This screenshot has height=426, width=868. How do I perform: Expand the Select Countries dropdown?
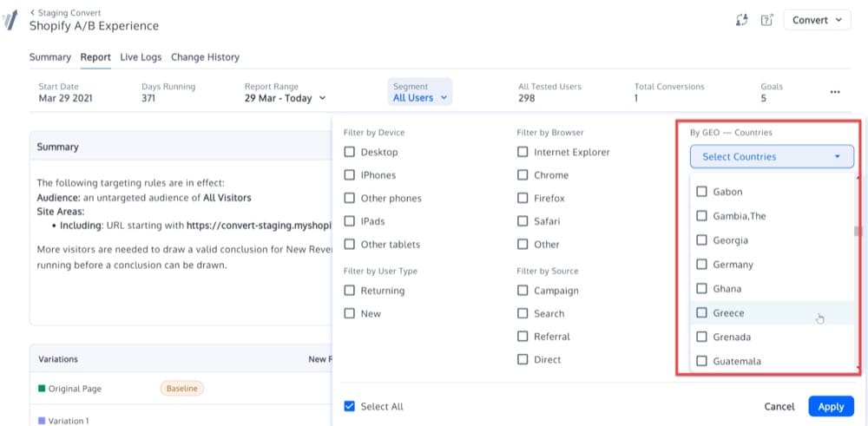772,157
